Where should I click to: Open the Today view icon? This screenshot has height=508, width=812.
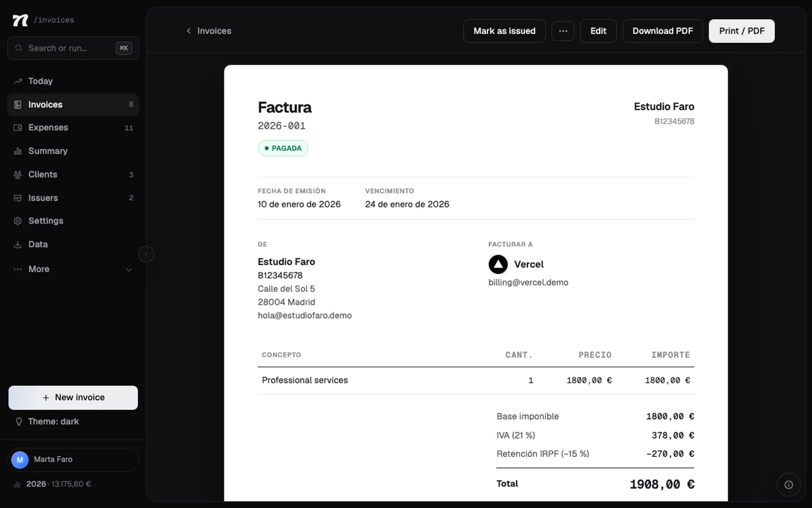[x=18, y=81]
